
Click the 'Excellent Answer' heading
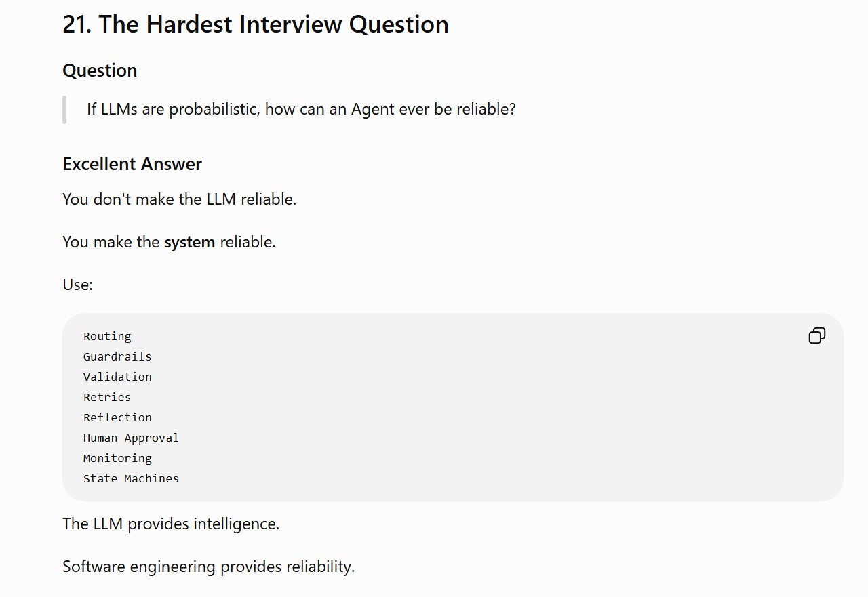pyautogui.click(x=132, y=164)
